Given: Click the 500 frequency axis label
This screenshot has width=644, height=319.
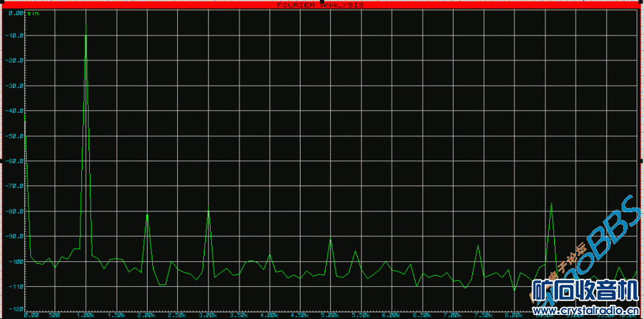Looking at the screenshot, I should (54, 315).
